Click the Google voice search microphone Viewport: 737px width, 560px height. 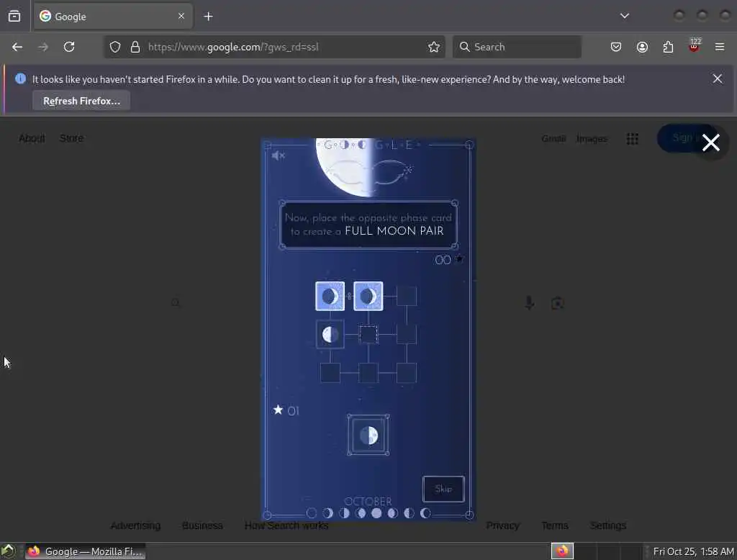click(x=529, y=303)
